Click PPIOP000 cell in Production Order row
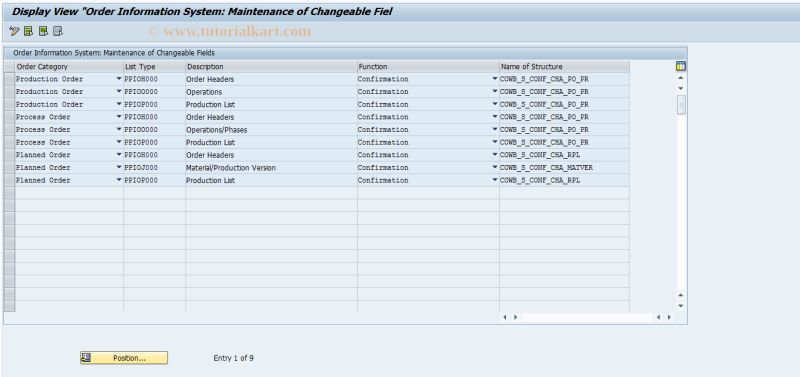Image resolution: width=800 pixels, height=377 pixels. (x=154, y=105)
